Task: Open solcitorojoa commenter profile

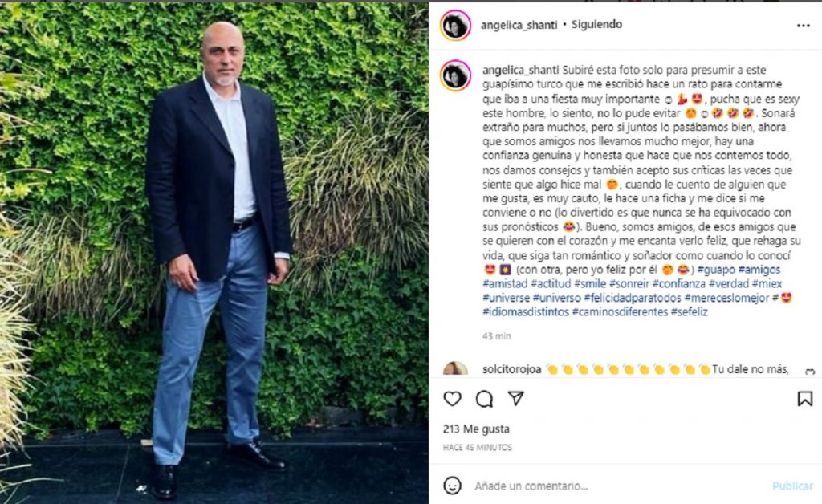Action: (x=511, y=369)
